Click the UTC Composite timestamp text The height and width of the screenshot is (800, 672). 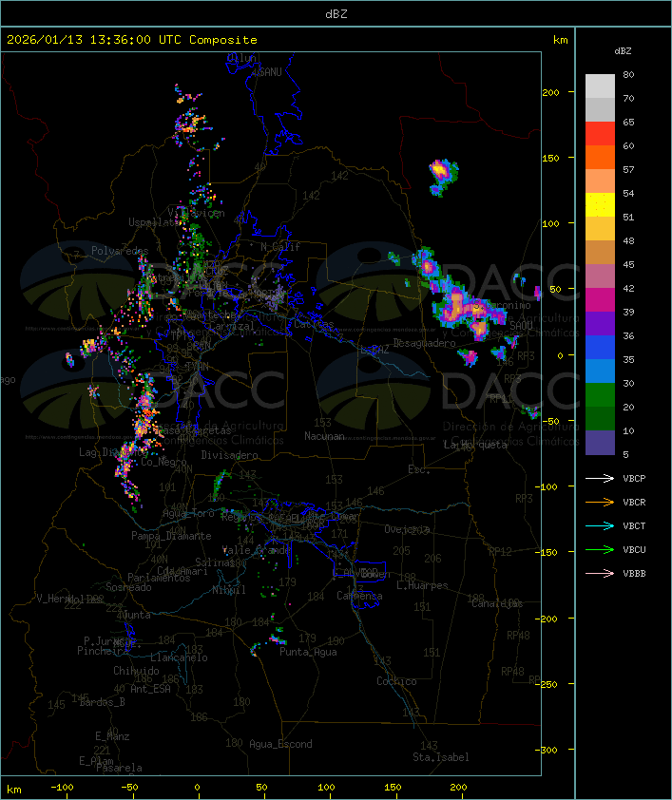(132, 40)
